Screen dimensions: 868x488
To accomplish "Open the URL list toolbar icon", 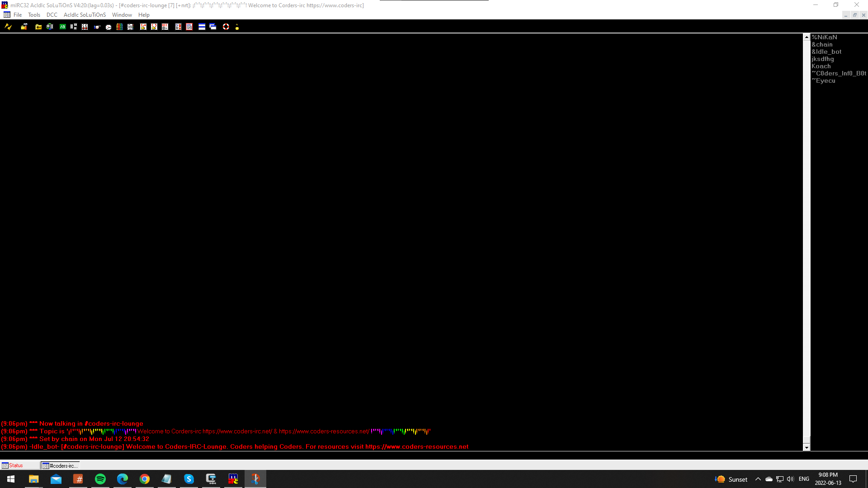I will tap(189, 27).
